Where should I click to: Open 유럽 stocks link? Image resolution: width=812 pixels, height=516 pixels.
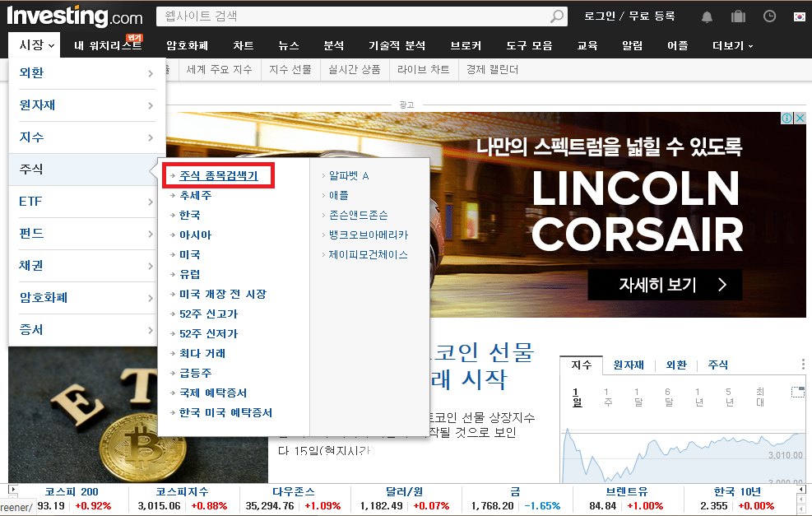(x=189, y=274)
